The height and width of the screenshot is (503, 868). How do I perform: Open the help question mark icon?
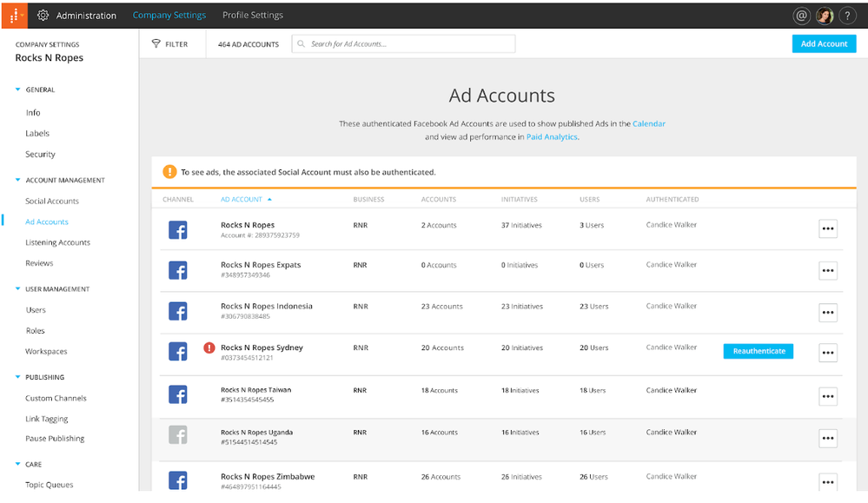point(847,16)
